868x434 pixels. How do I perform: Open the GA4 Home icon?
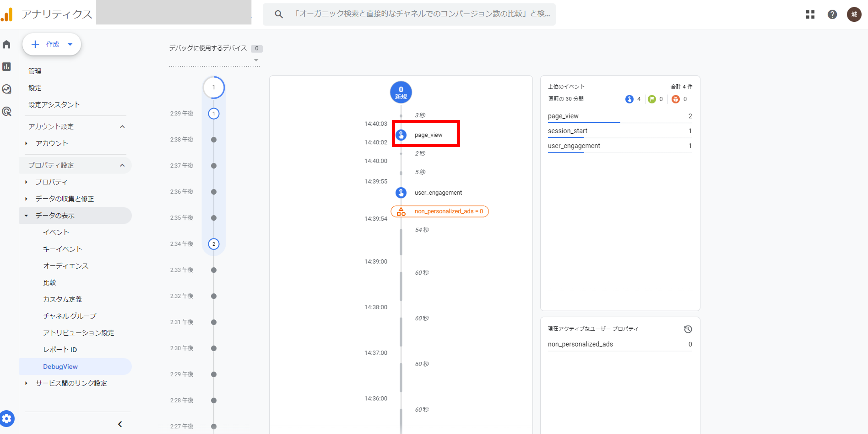(7, 44)
